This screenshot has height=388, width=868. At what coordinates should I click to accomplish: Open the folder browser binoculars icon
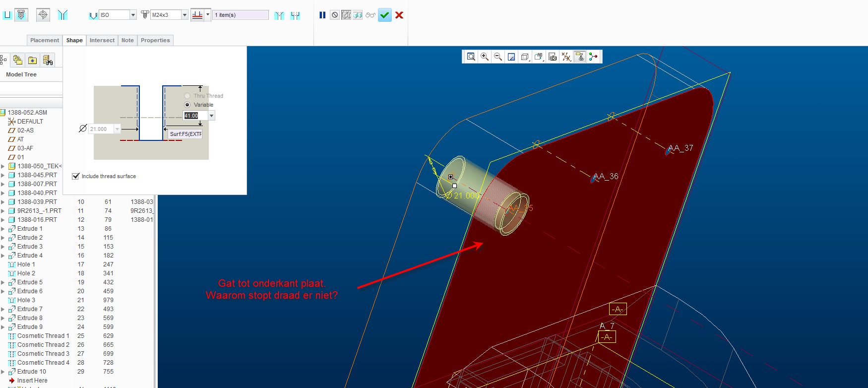(48, 60)
